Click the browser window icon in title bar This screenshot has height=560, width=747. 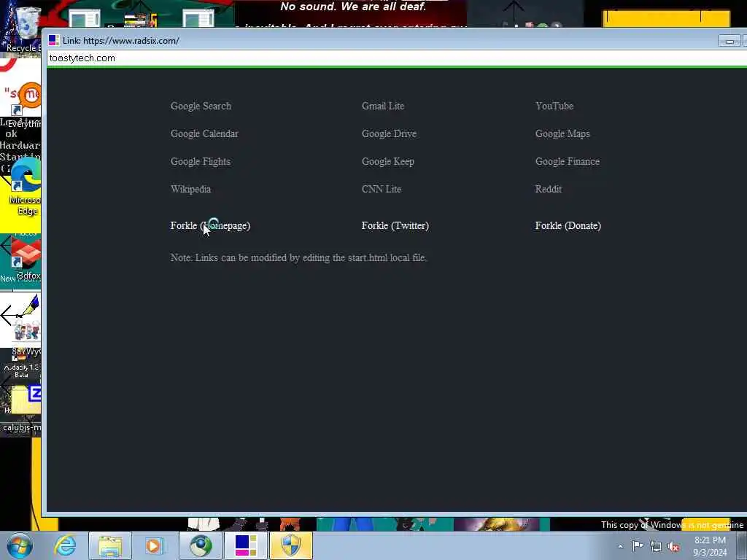pyautogui.click(x=54, y=41)
